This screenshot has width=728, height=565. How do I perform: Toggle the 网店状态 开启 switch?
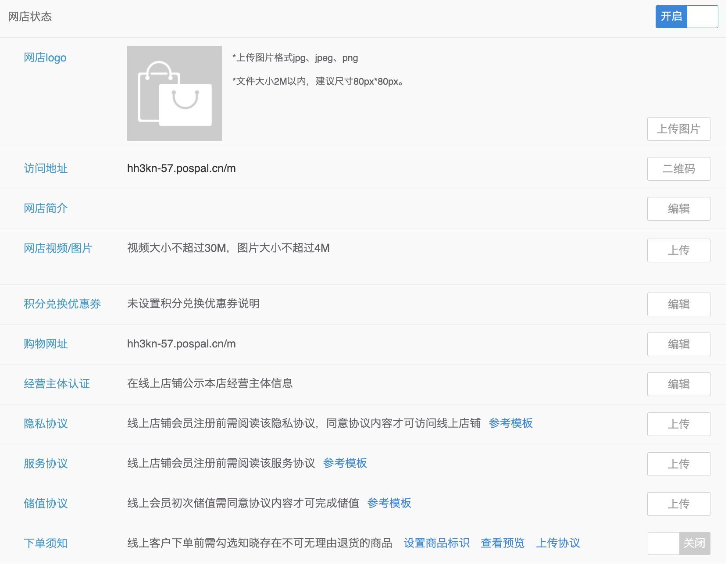click(686, 17)
